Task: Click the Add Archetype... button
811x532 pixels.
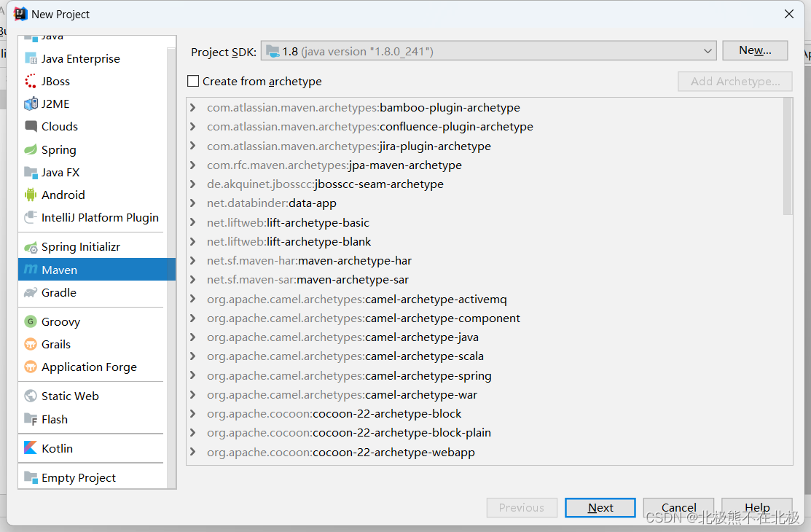Action: tap(735, 81)
